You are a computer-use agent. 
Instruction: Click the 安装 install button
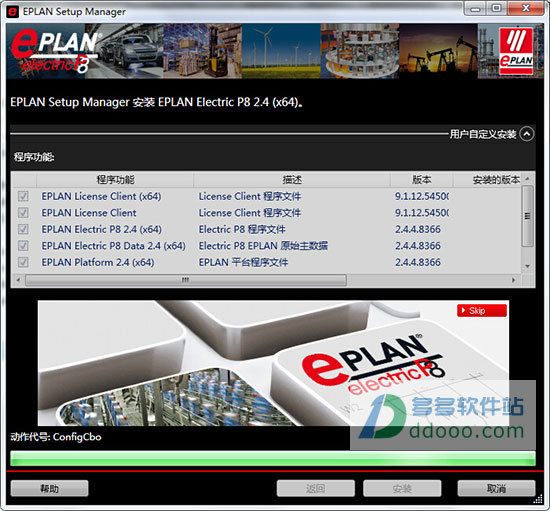click(x=402, y=488)
